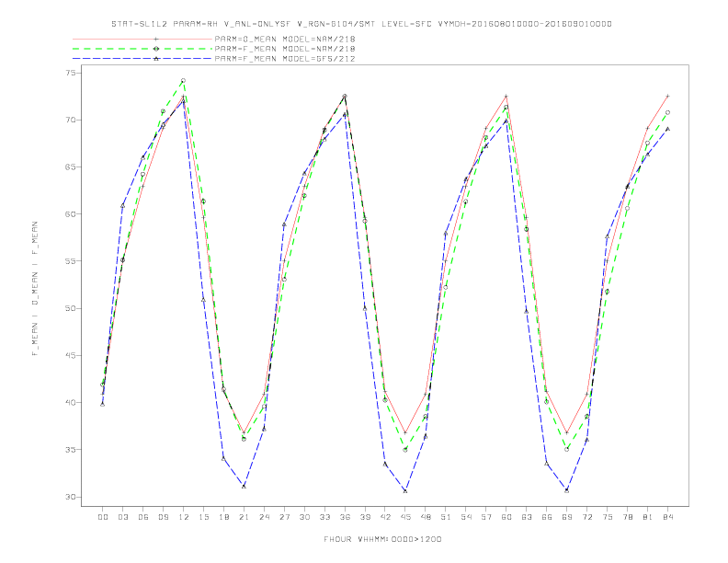This screenshot has width=728, height=563.
Task: Click x-axis tick label 51
Action: 446,517
